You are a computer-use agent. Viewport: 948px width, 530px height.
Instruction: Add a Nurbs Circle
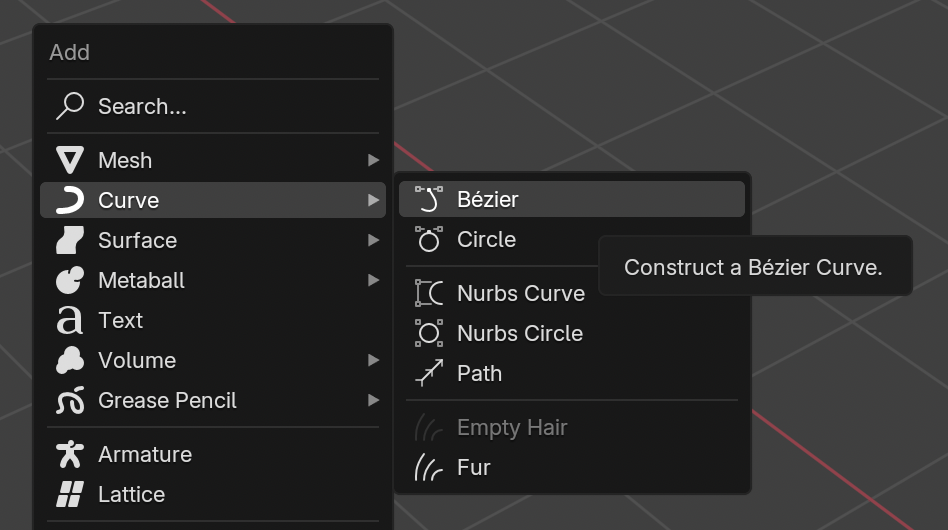(572, 333)
